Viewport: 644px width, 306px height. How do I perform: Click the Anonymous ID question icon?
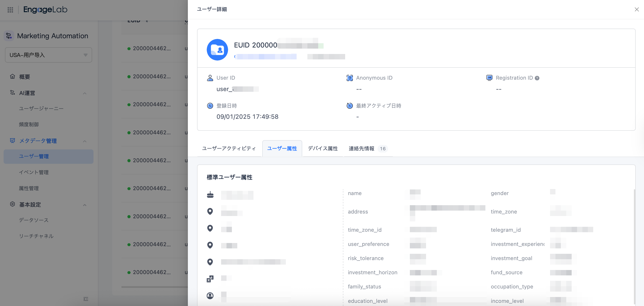tap(349, 78)
